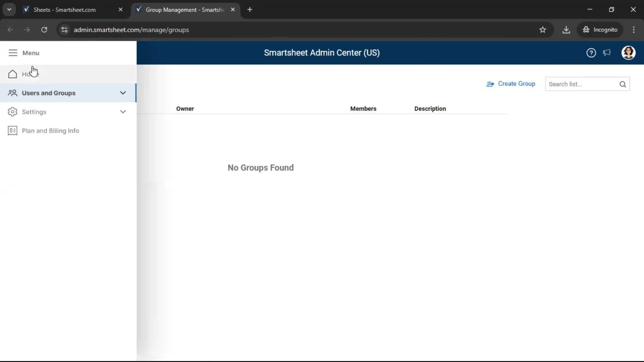Collapse the Users and Groups section

tap(123, 93)
